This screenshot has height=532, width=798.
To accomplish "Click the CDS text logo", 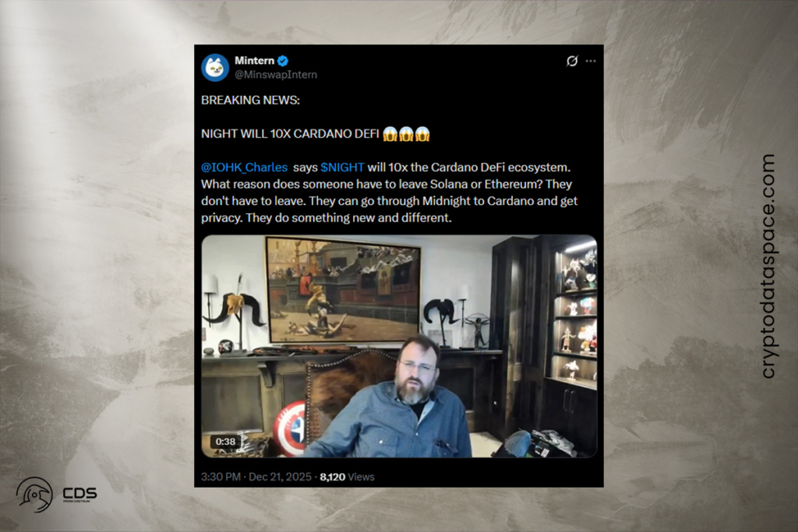I will pyautogui.click(x=79, y=494).
